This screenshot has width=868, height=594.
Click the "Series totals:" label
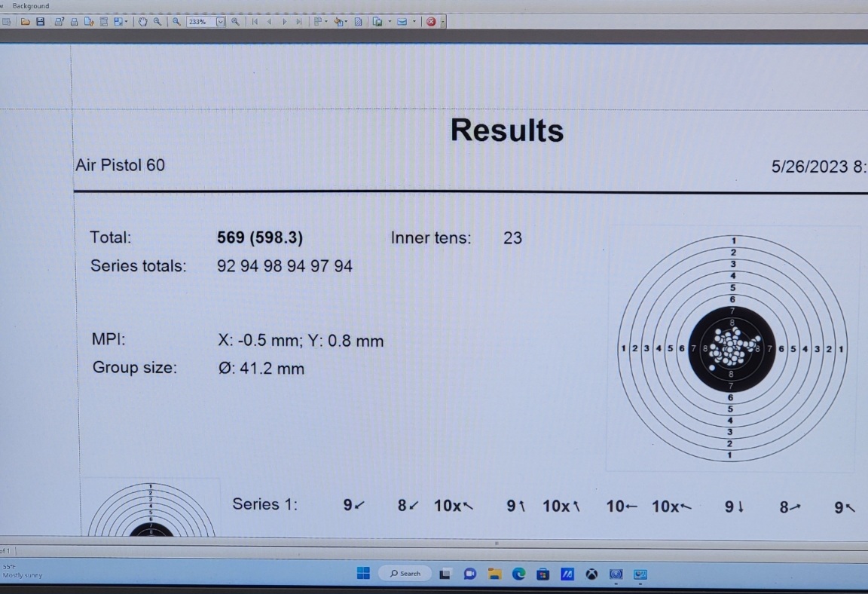139,266
